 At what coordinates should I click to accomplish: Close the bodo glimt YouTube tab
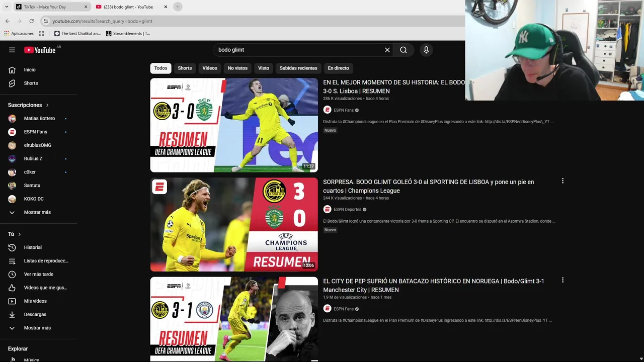(166, 7)
